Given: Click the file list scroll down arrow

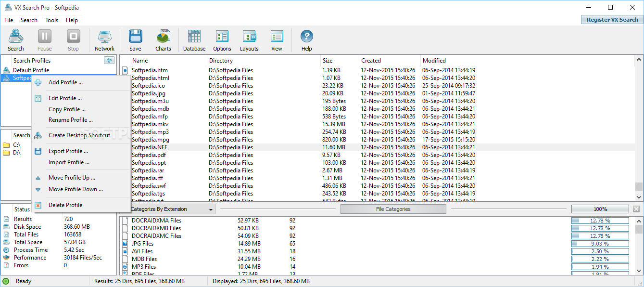Looking at the screenshot, I should coord(639,197).
